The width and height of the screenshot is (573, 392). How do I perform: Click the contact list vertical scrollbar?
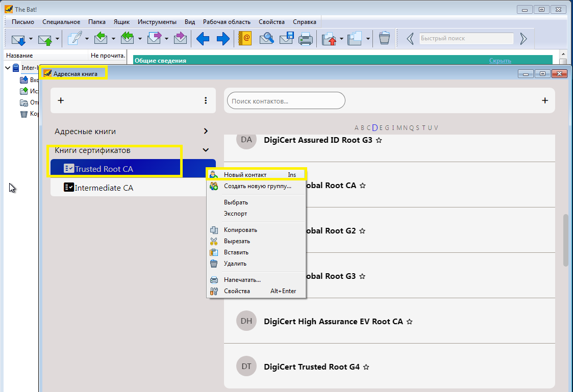point(566,240)
